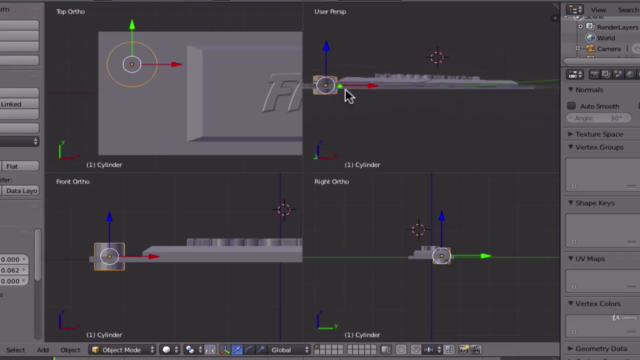This screenshot has width=640, height=360.
Task: Click the blue Z-axis arrow in Front Ortho view
Action: tap(109, 217)
